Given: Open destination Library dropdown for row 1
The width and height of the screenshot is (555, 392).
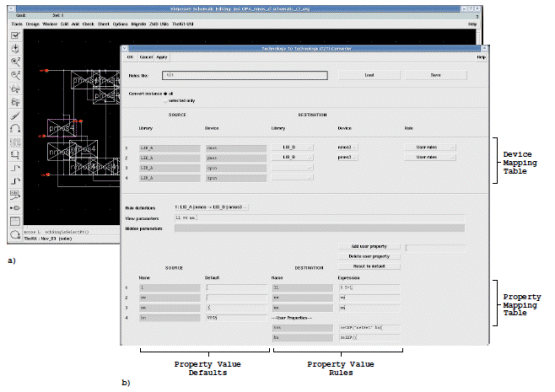Looking at the screenshot, I should [x=292, y=147].
